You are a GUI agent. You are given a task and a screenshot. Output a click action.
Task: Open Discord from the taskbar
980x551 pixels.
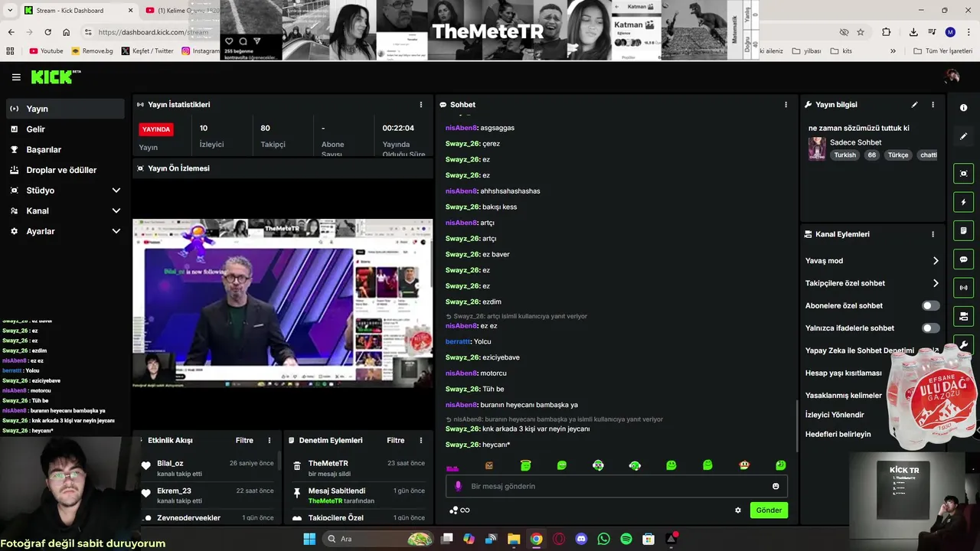[x=581, y=539]
